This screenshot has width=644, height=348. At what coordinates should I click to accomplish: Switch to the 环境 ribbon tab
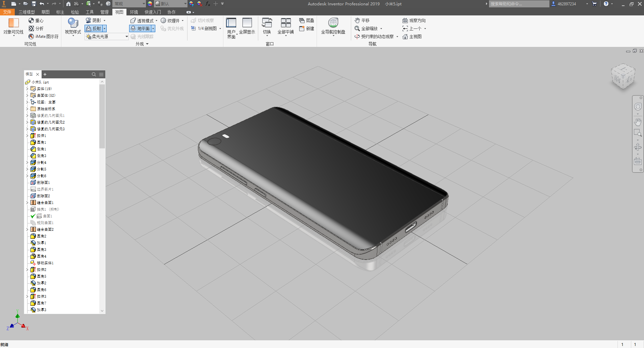coord(134,12)
